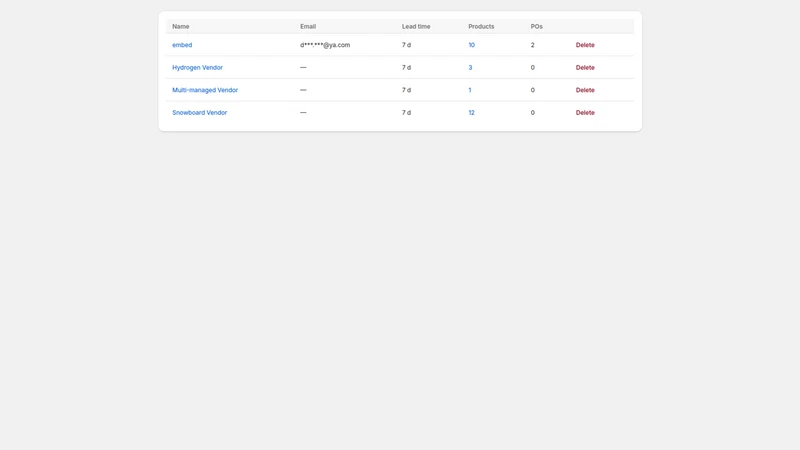
Task: Select the POs count 2 for embed
Action: click(x=532, y=45)
